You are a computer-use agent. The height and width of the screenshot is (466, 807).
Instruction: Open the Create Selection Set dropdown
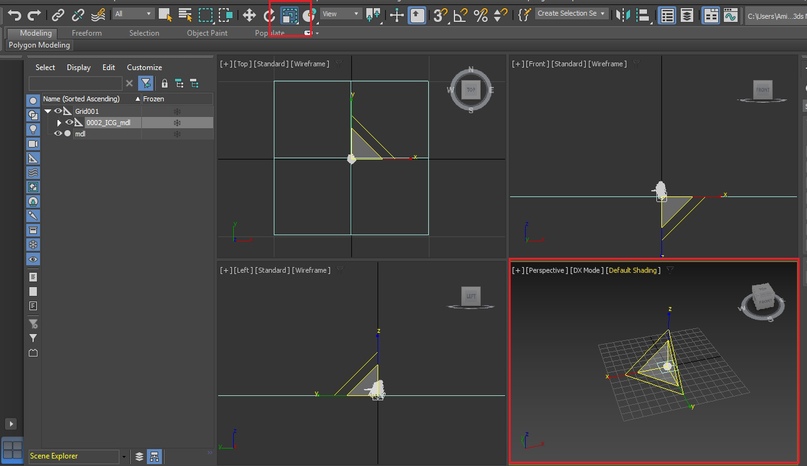tap(571, 14)
